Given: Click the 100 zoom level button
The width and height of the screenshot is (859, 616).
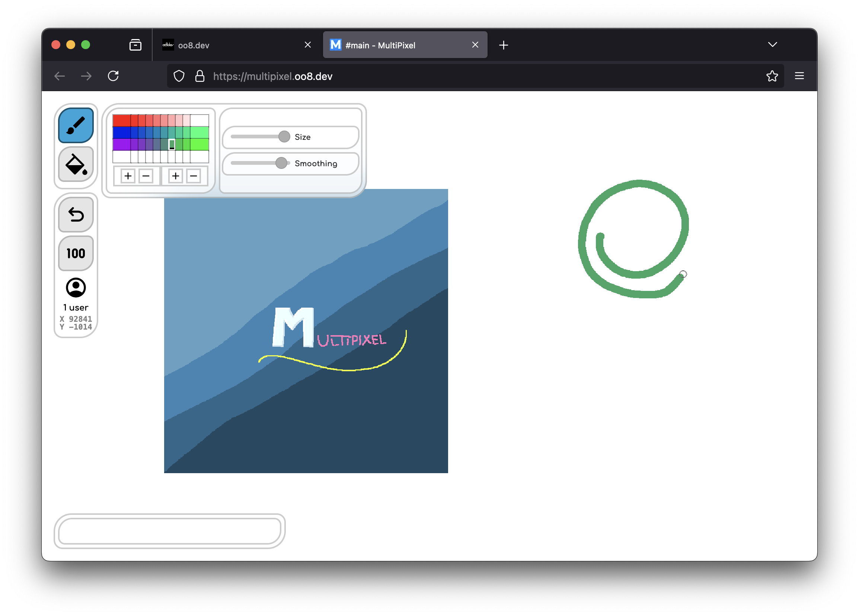Looking at the screenshot, I should click(x=76, y=253).
